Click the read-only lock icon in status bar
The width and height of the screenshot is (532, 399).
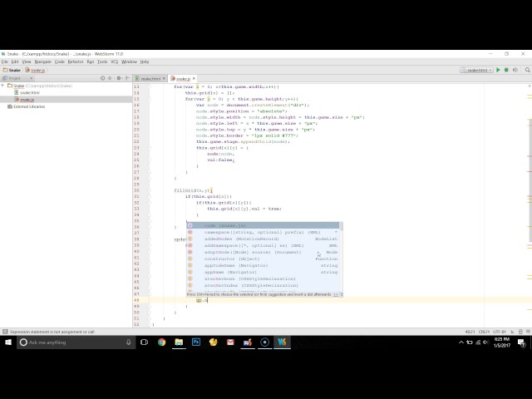point(512,332)
